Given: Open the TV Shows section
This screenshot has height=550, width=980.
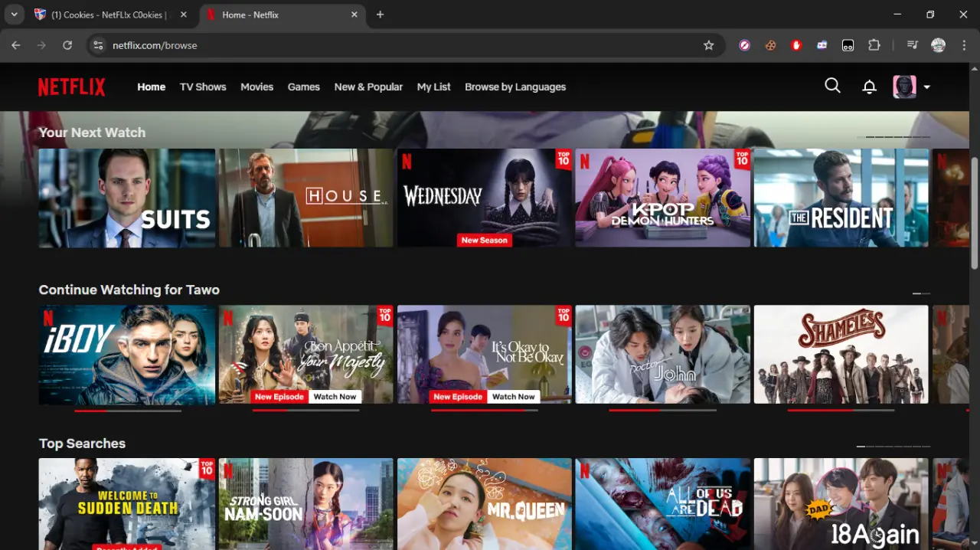Looking at the screenshot, I should point(203,87).
